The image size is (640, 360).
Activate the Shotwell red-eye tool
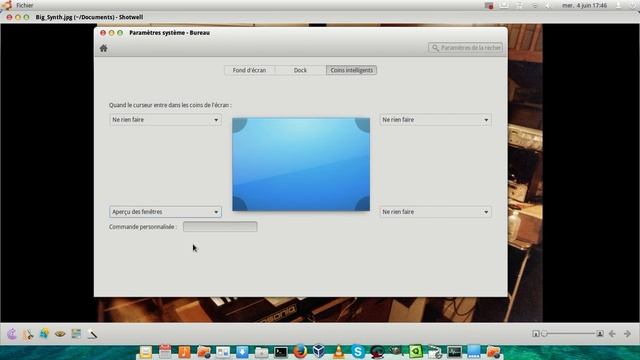60,334
